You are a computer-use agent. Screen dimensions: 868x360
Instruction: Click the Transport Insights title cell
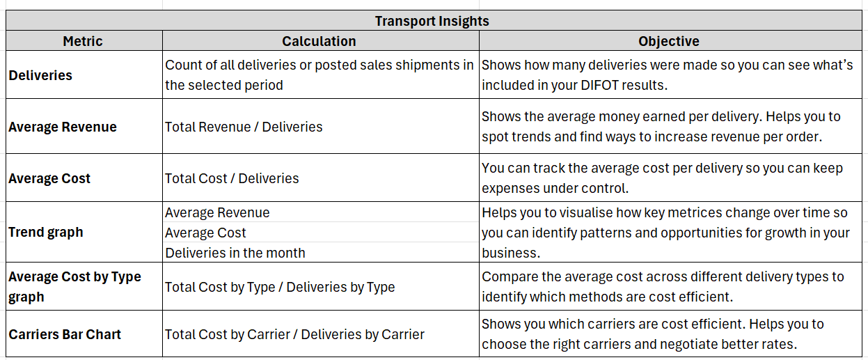click(x=432, y=21)
